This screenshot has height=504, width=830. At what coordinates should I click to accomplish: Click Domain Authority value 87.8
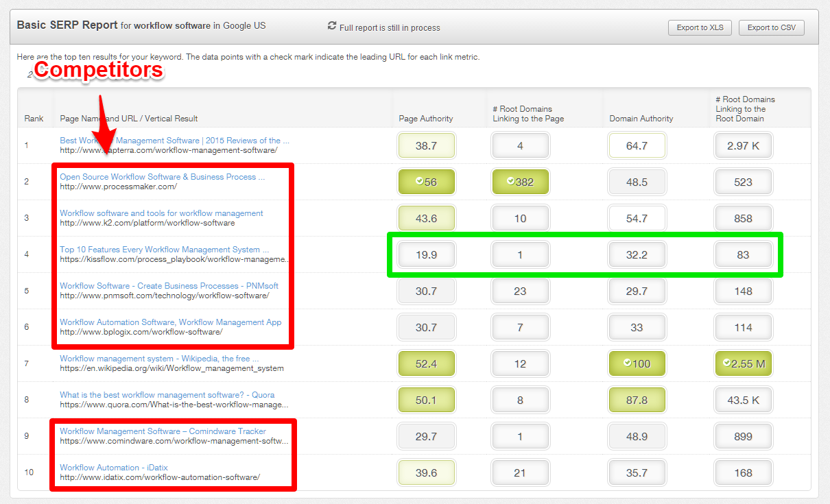(637, 400)
